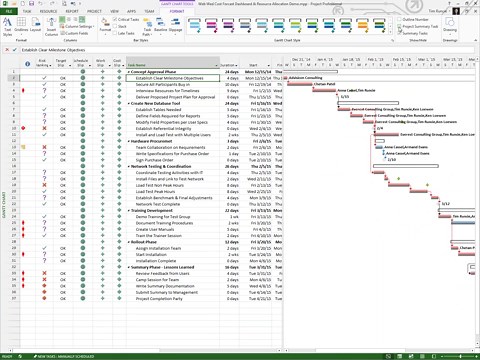This screenshot has height=360, width=480.
Task: Select 'Project Completion Party' task
Action: (x=159, y=299)
